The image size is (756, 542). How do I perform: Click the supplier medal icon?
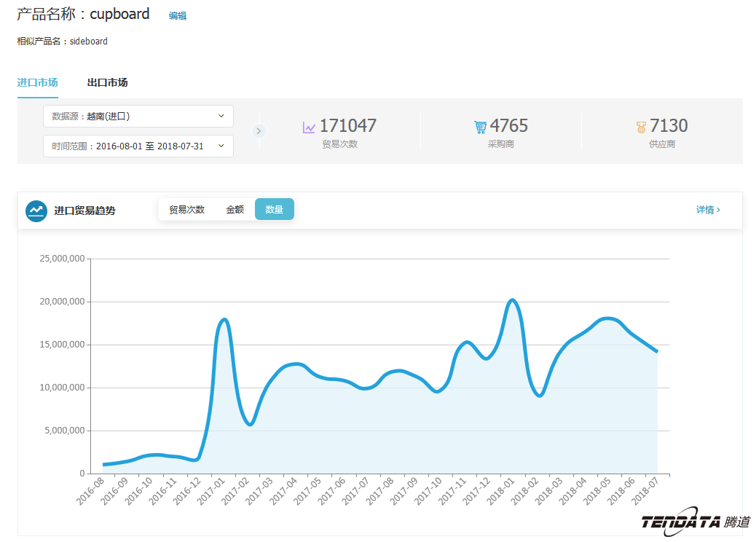[641, 127]
